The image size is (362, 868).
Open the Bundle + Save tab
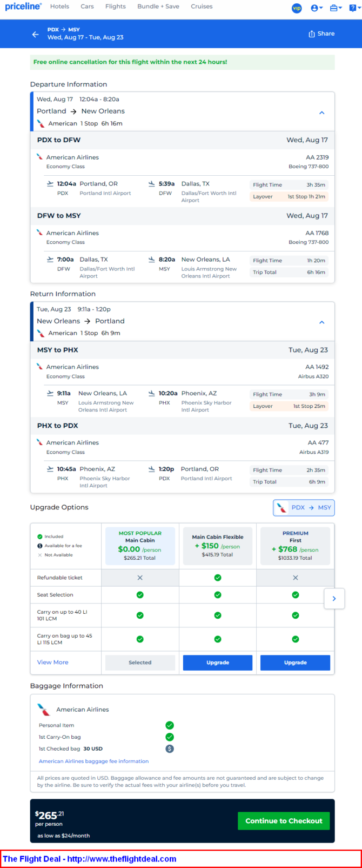158,6
